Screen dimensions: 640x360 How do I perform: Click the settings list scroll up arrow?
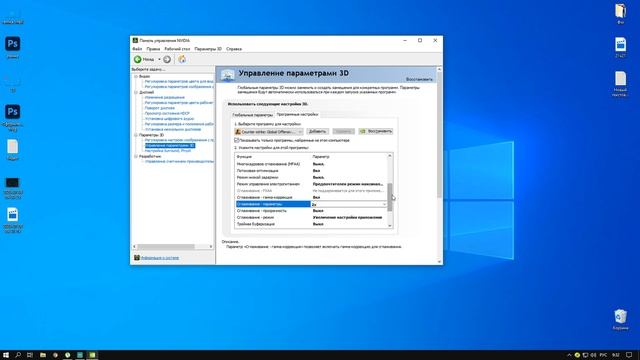coord(390,156)
